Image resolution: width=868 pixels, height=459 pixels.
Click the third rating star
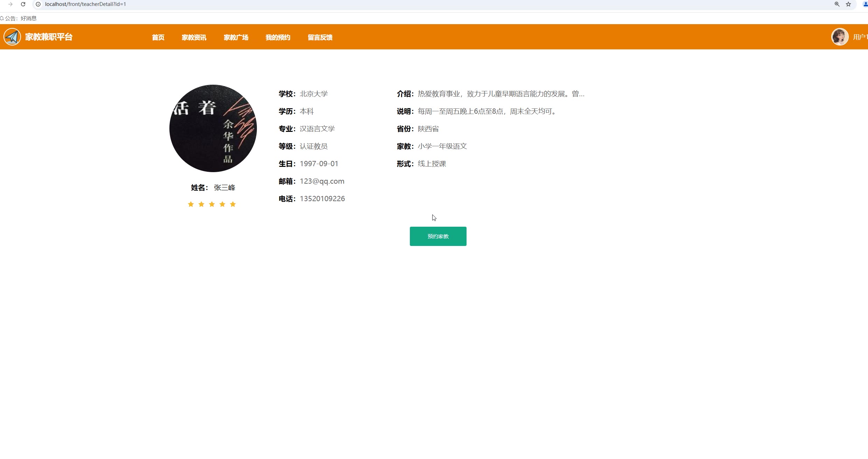(212, 204)
